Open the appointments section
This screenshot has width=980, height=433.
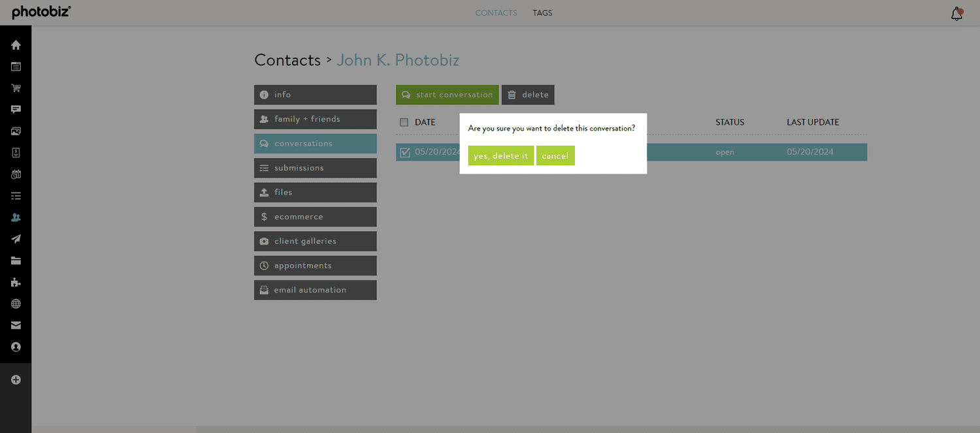click(x=316, y=266)
